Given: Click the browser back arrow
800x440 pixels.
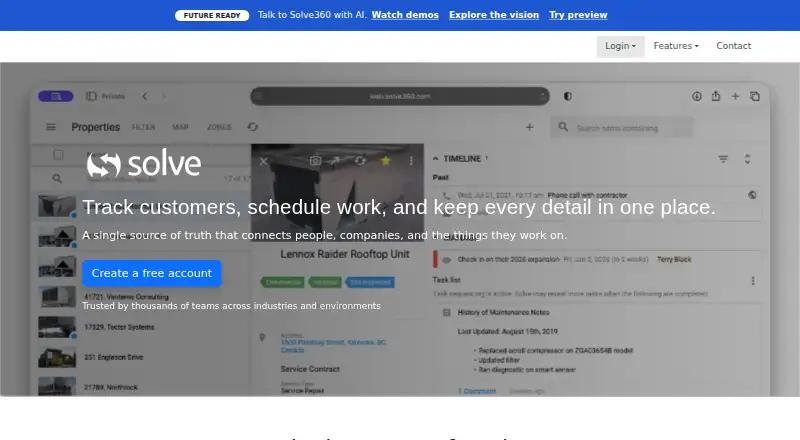Looking at the screenshot, I should 145,96.
